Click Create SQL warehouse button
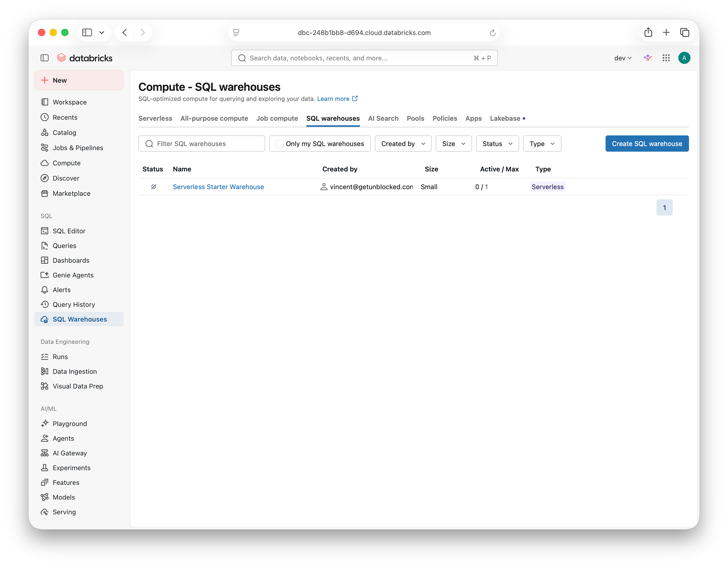 point(647,144)
